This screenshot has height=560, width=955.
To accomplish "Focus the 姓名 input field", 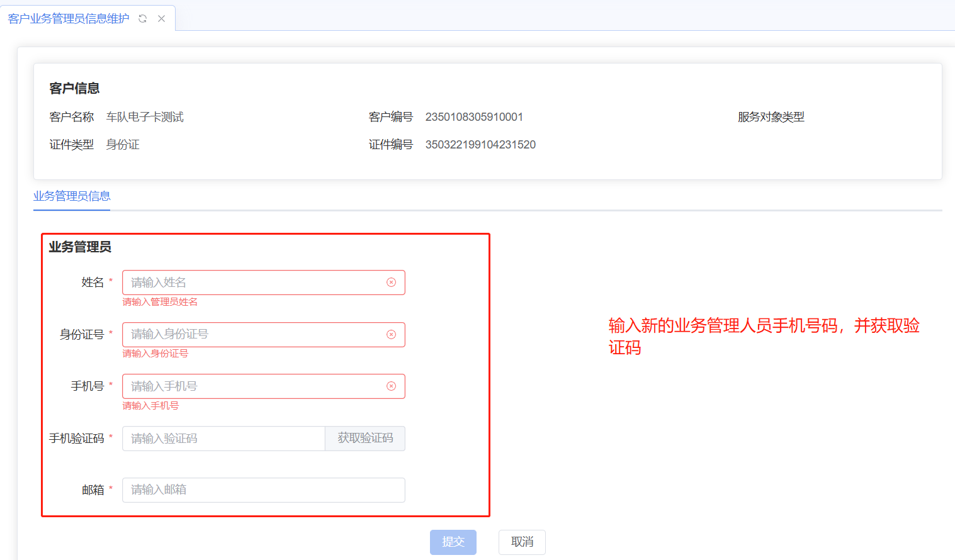I will (252, 283).
